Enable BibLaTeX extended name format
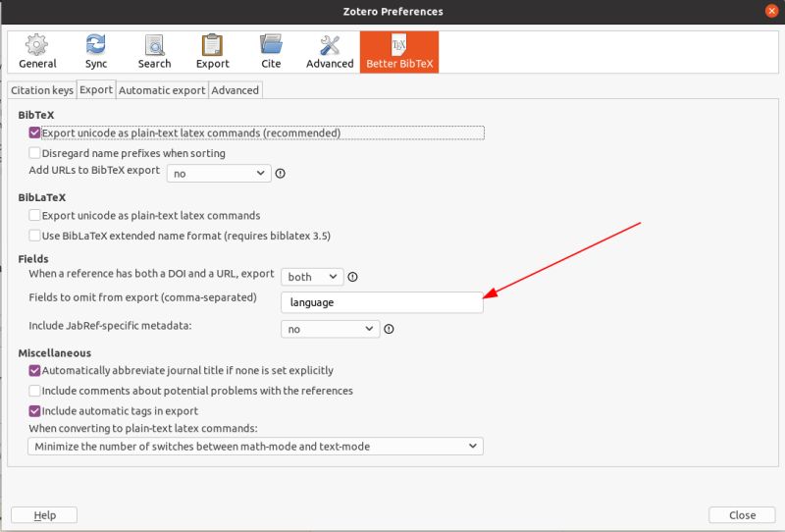Image resolution: width=785 pixels, height=532 pixels. (34, 236)
